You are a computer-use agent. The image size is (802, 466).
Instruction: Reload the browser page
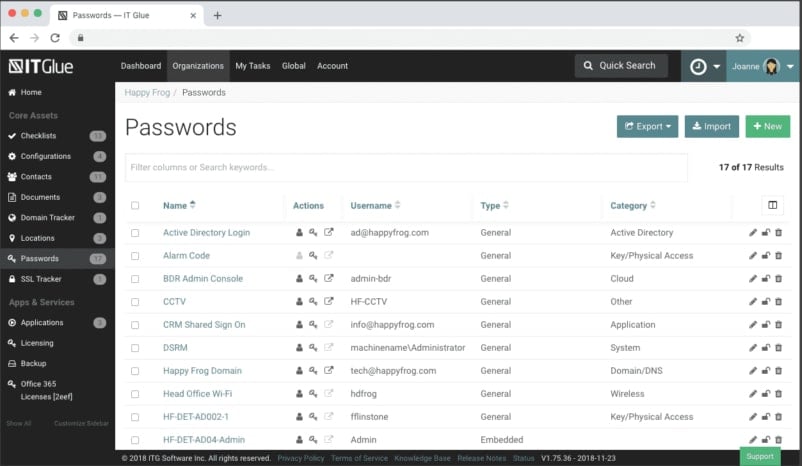pyautogui.click(x=55, y=38)
